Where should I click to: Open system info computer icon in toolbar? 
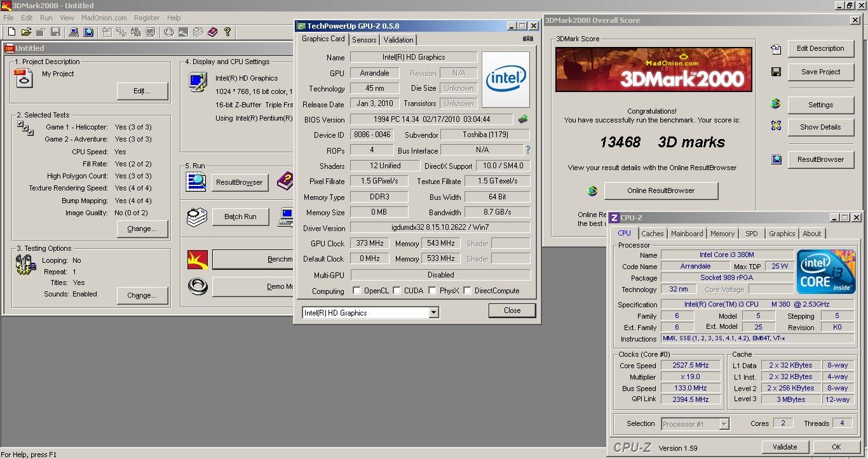pyautogui.click(x=73, y=32)
